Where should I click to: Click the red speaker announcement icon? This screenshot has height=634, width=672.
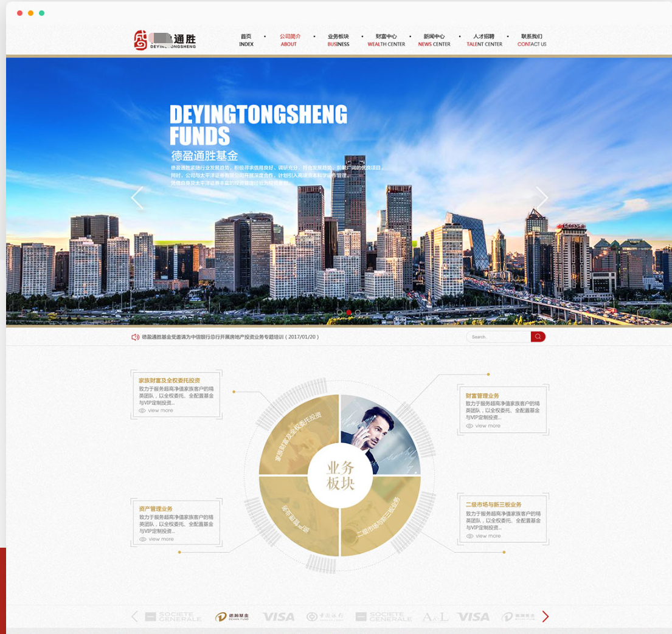(x=135, y=337)
